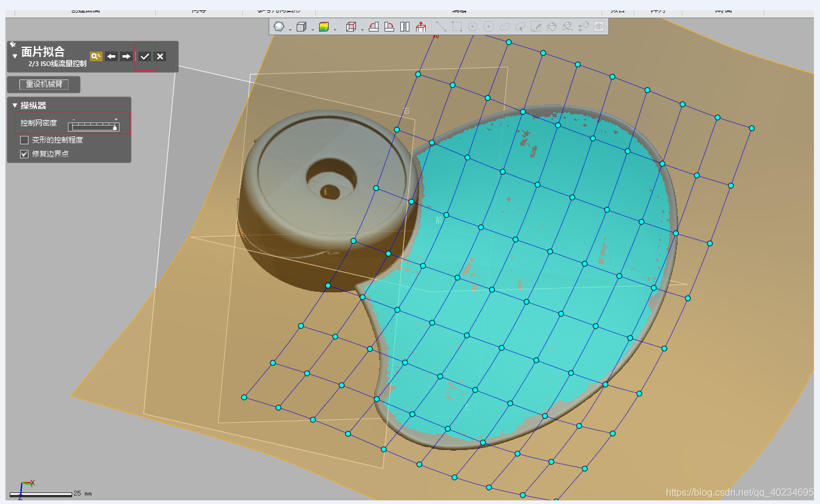The width and height of the screenshot is (820, 504).
Task: Rotate view counterclockwise using red arrow icon
Action: (374, 27)
